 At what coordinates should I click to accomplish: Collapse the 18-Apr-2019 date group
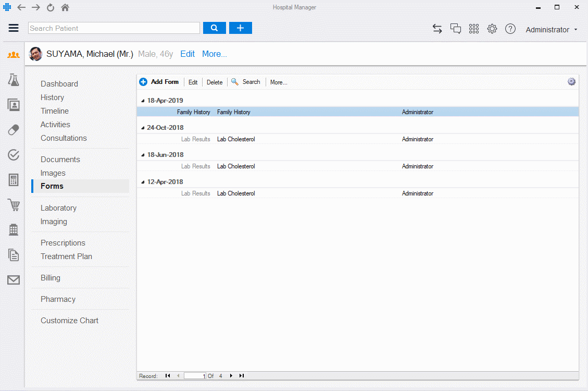(143, 101)
